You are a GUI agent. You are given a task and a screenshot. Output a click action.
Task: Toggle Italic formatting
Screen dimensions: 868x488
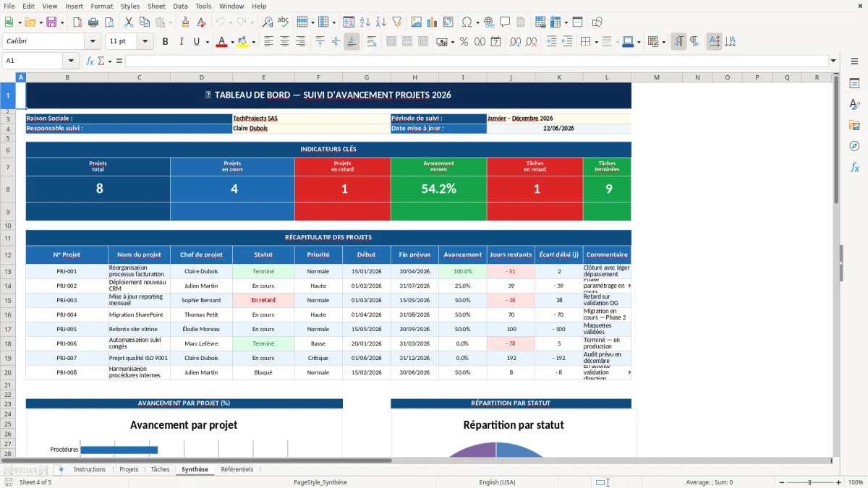click(181, 42)
